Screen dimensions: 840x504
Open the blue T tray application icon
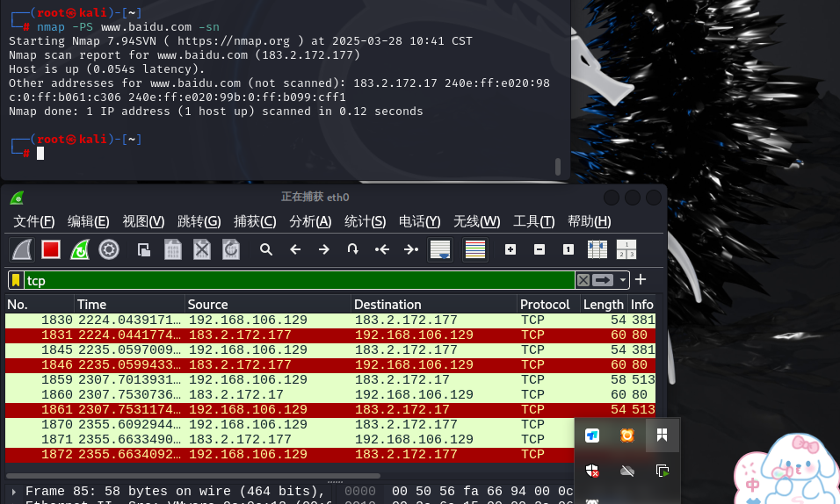592,436
